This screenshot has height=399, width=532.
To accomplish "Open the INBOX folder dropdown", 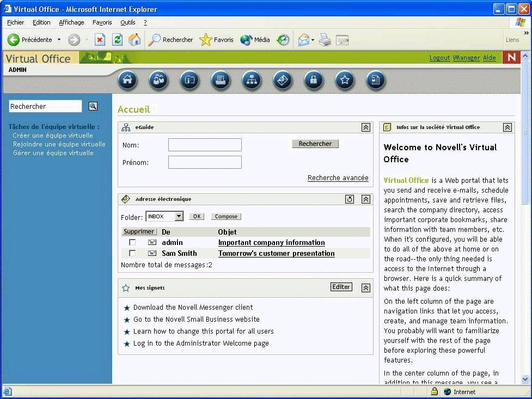I will (x=164, y=216).
